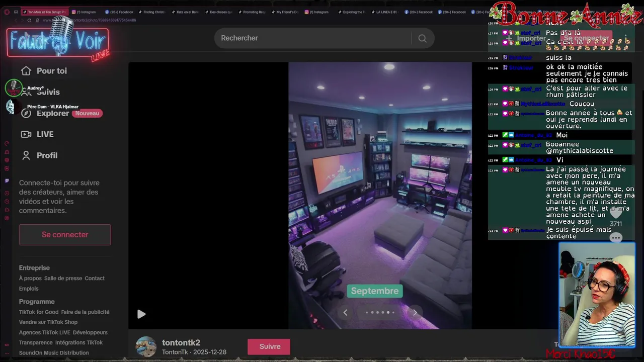Click the Entreprise section heading
This screenshot has height=362, width=644.
pyautogui.click(x=34, y=268)
